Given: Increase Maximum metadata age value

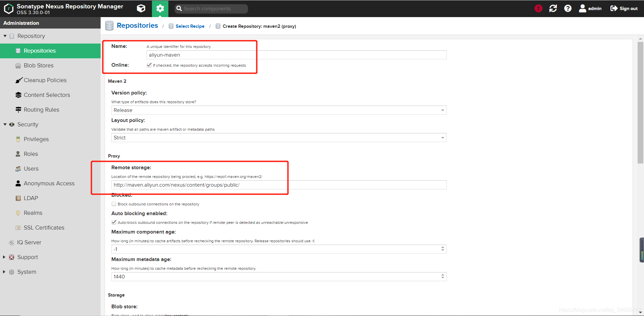Looking at the screenshot, I should pyautogui.click(x=443, y=275).
